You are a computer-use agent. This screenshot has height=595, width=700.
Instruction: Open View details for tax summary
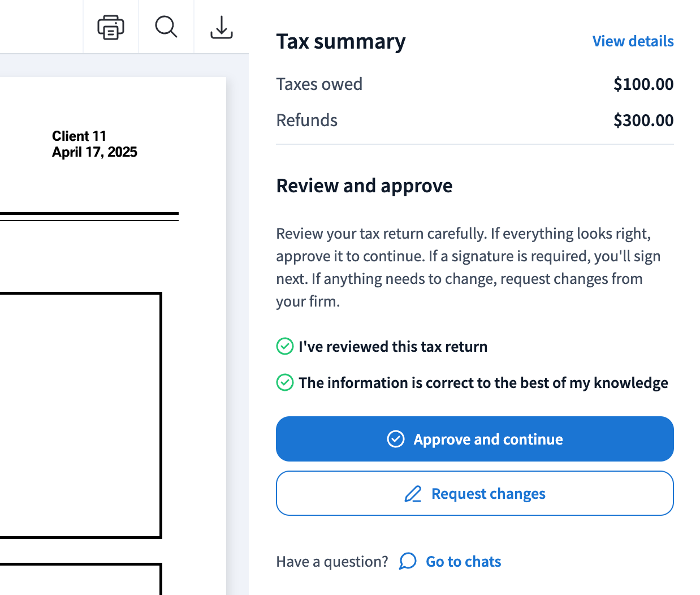[x=633, y=41]
